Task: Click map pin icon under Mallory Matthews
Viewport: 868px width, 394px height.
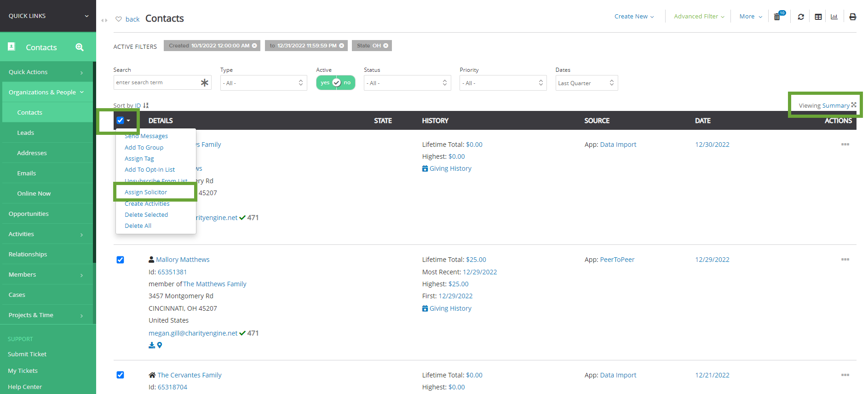Action: click(160, 345)
